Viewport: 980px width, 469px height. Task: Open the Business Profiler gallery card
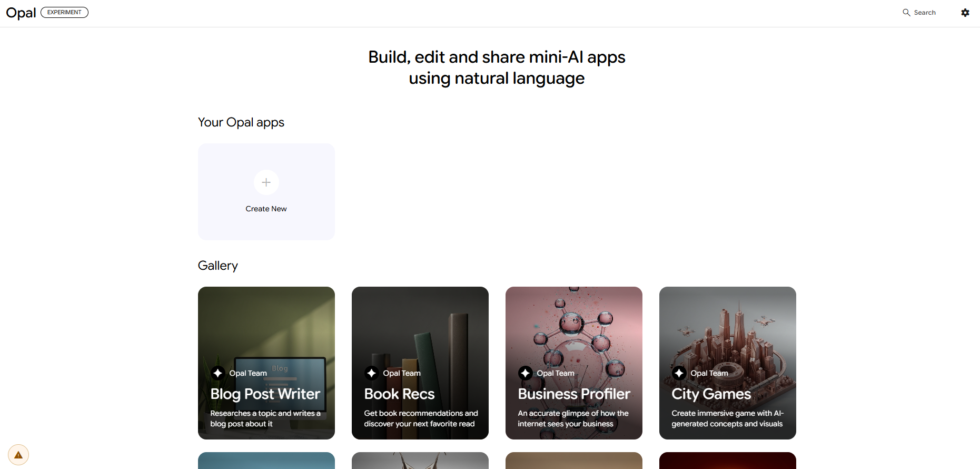pos(573,363)
